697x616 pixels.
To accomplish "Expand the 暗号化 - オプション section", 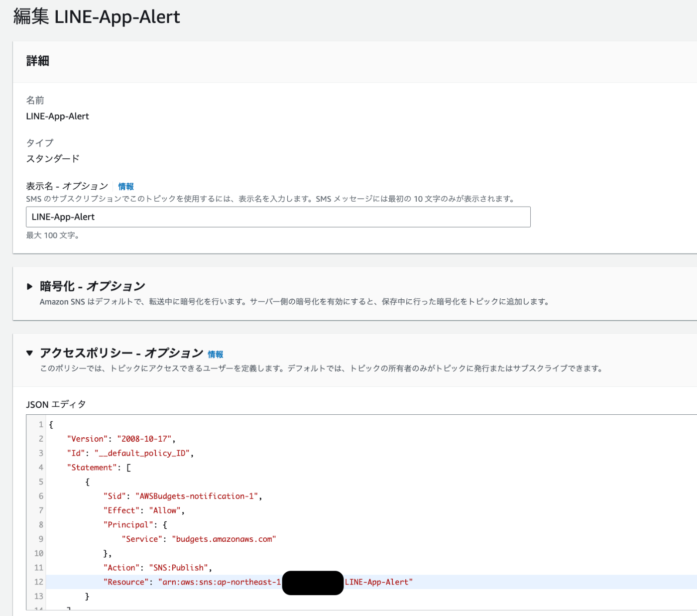I will tap(29, 286).
